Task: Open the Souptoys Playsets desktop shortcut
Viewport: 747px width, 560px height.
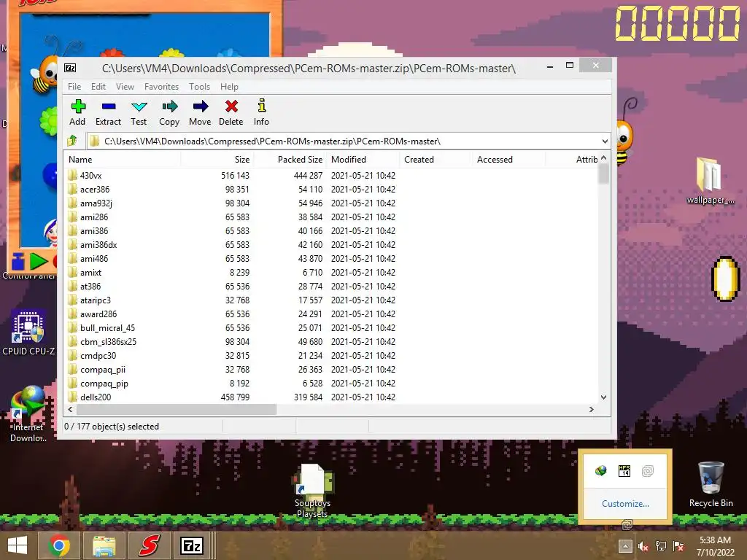Action: tap(312, 491)
